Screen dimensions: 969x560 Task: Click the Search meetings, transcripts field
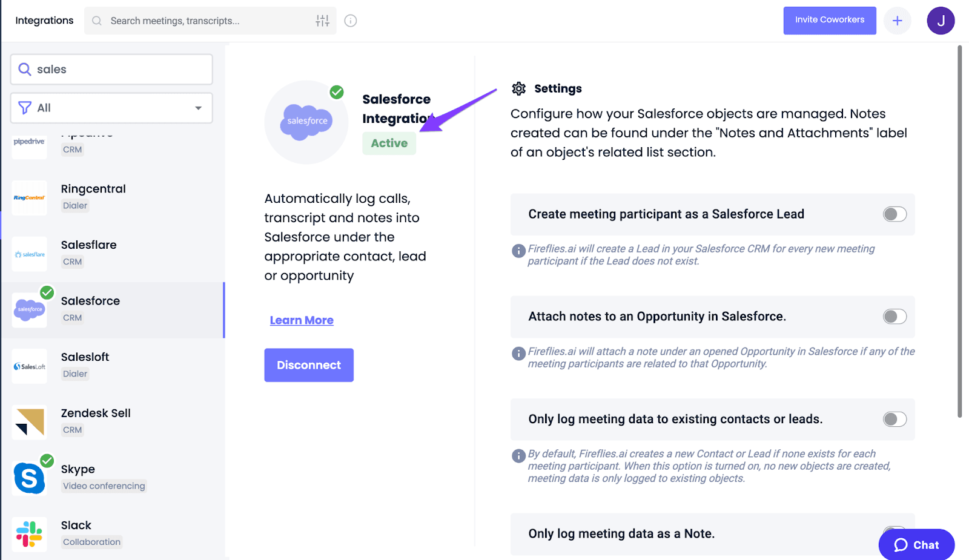tap(210, 21)
